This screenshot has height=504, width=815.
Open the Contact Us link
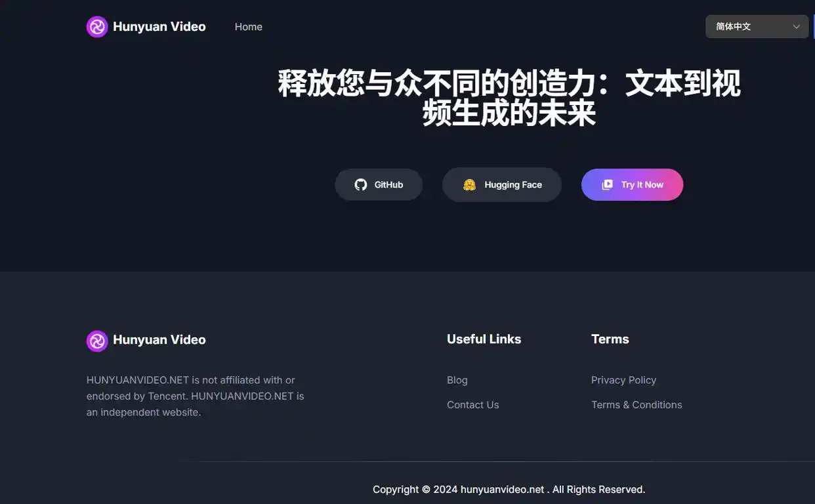[x=473, y=405]
